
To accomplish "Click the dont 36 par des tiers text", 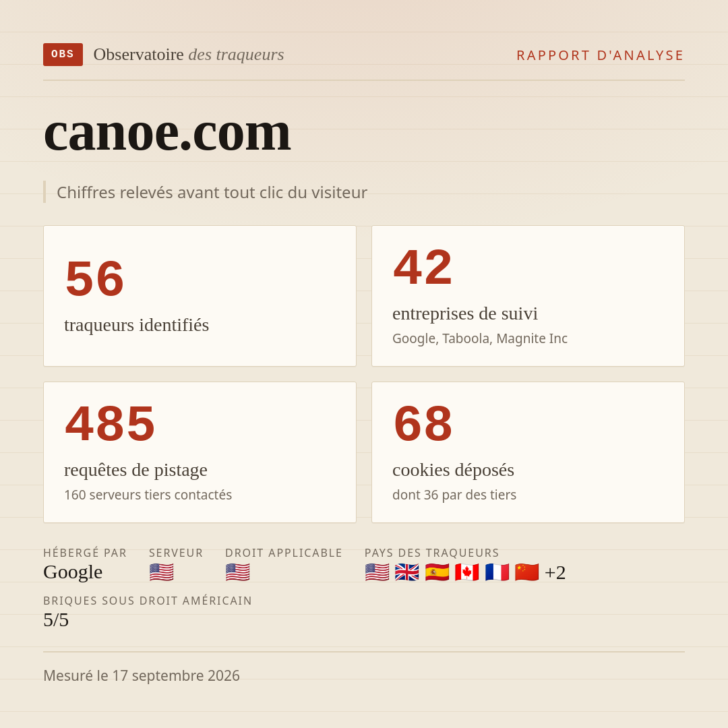I will [x=454, y=495].
